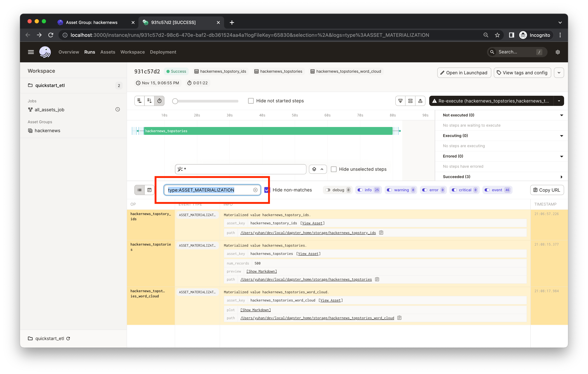Open the Deployment nav tab
The image size is (588, 374).
(x=163, y=52)
